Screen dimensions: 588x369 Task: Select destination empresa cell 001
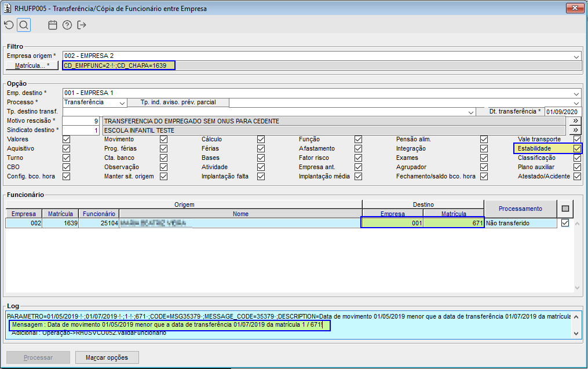(392, 223)
